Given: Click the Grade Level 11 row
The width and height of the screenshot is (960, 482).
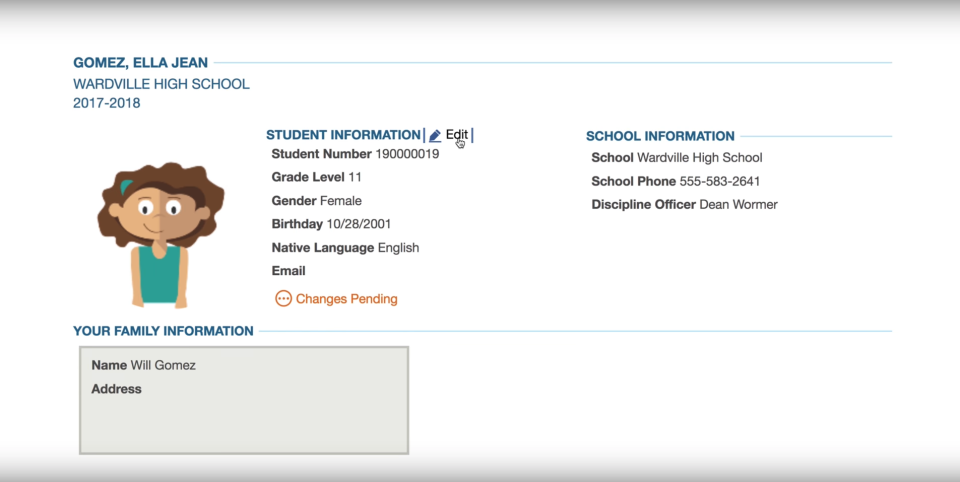Looking at the screenshot, I should [x=316, y=177].
